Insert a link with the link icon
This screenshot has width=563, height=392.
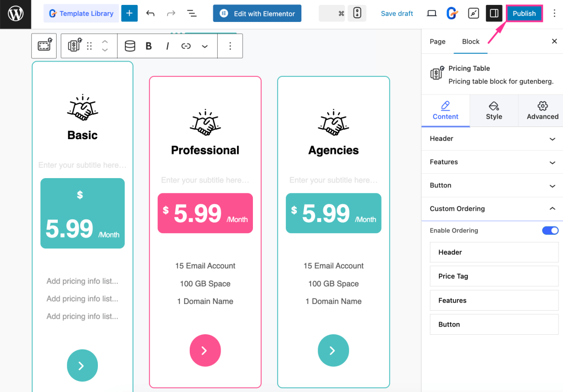186,46
